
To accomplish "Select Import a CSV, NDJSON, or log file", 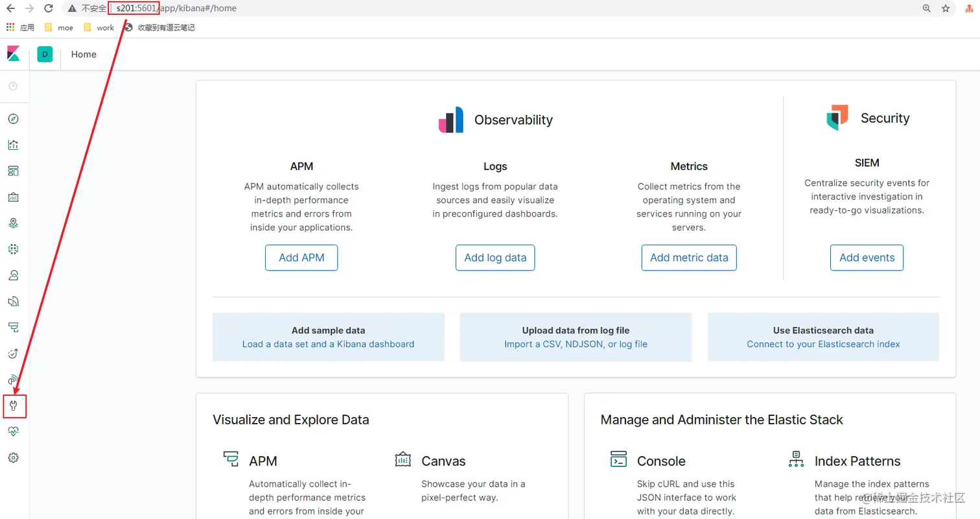I will (576, 344).
